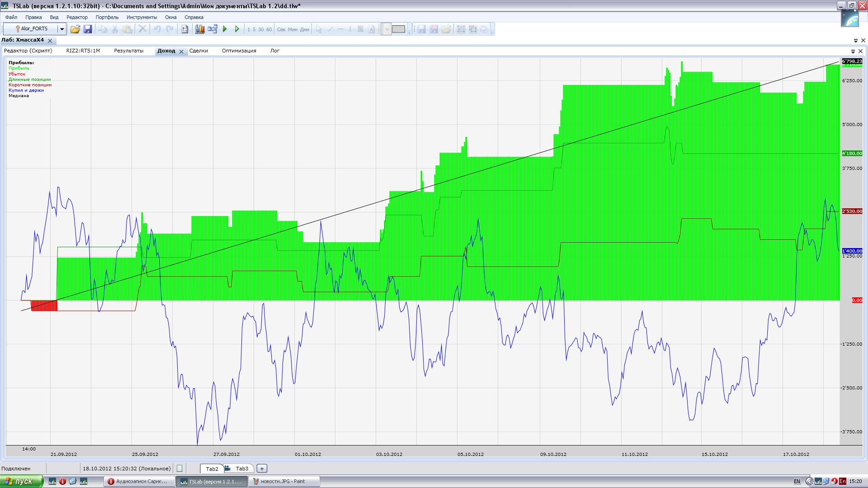This screenshot has height=488, width=868.
Task: Click the bar chart icon in toolbar
Action: [200, 29]
